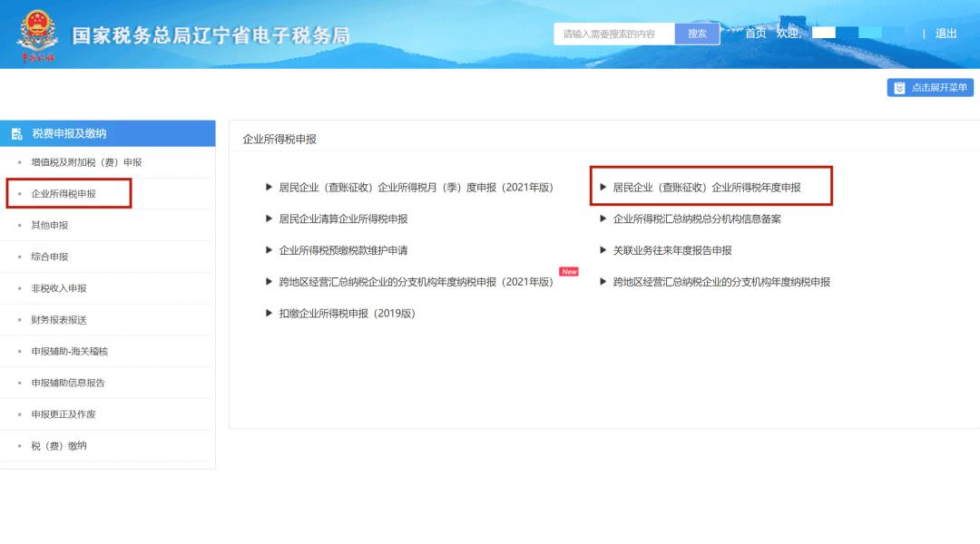The image size is (980, 544).
Task: Select 税(费)缴纳 in sidebar
Action: coord(59,446)
